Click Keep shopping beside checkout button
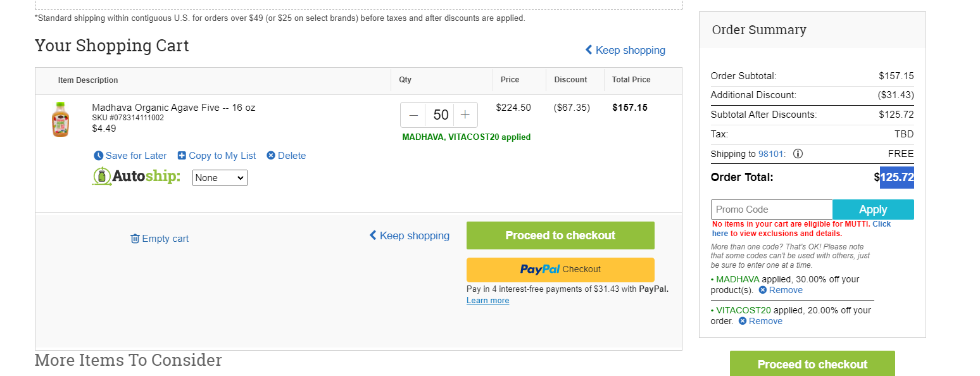This screenshot has height=376, width=980. point(409,235)
